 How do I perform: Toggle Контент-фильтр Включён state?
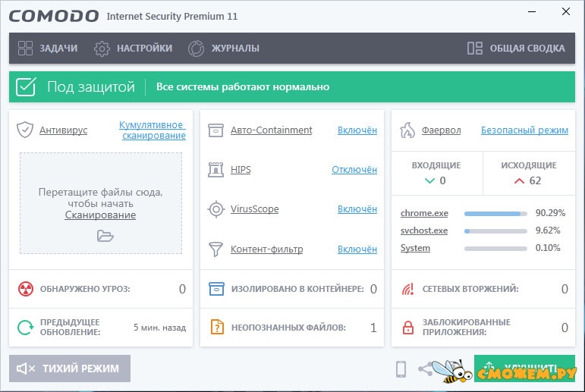click(357, 249)
